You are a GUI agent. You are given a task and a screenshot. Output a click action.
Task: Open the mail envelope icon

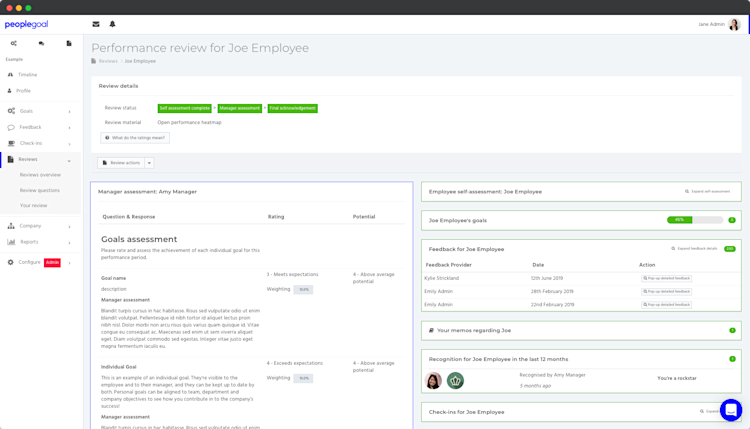pos(96,24)
